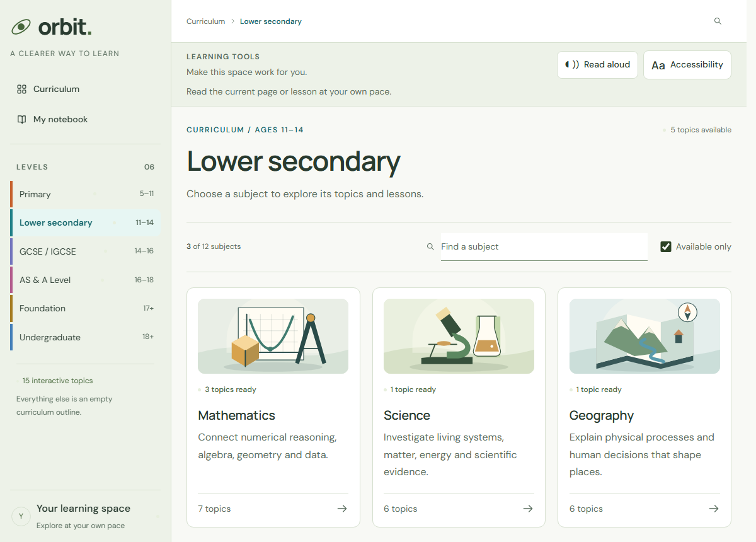This screenshot has height=542, width=756.
Task: Click Your learning space heading
Action: click(x=83, y=509)
